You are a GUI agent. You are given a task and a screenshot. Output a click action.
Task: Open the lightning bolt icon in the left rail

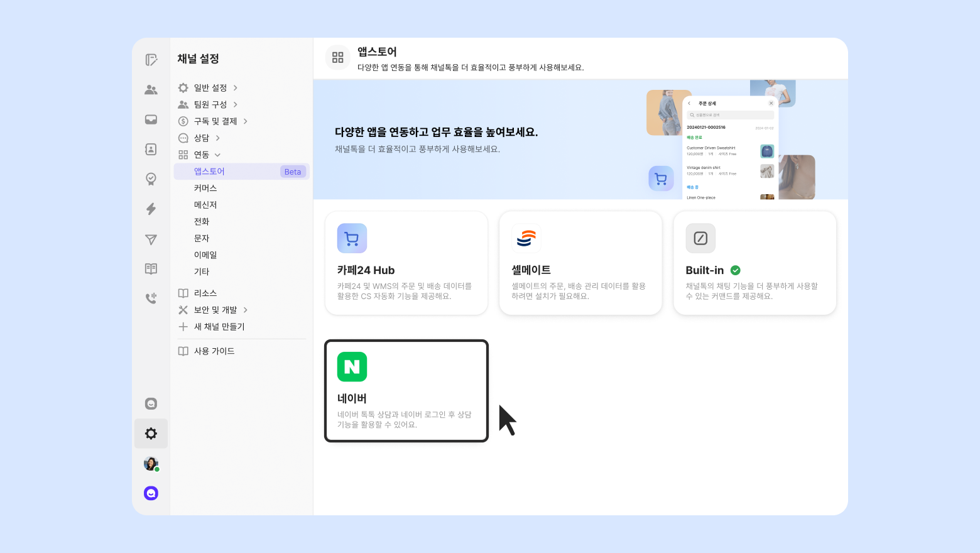[x=151, y=209]
